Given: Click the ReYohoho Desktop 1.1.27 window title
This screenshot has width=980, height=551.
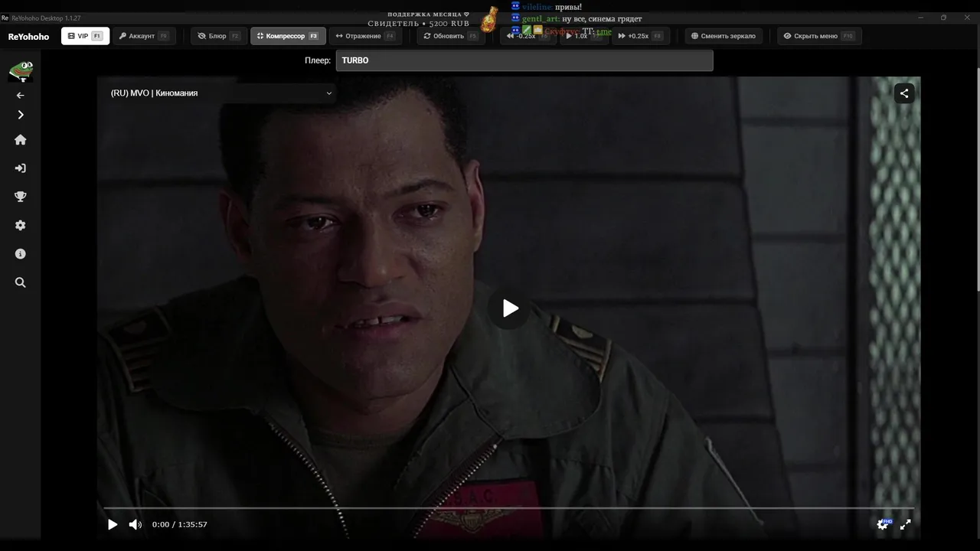Looking at the screenshot, I should [46, 18].
